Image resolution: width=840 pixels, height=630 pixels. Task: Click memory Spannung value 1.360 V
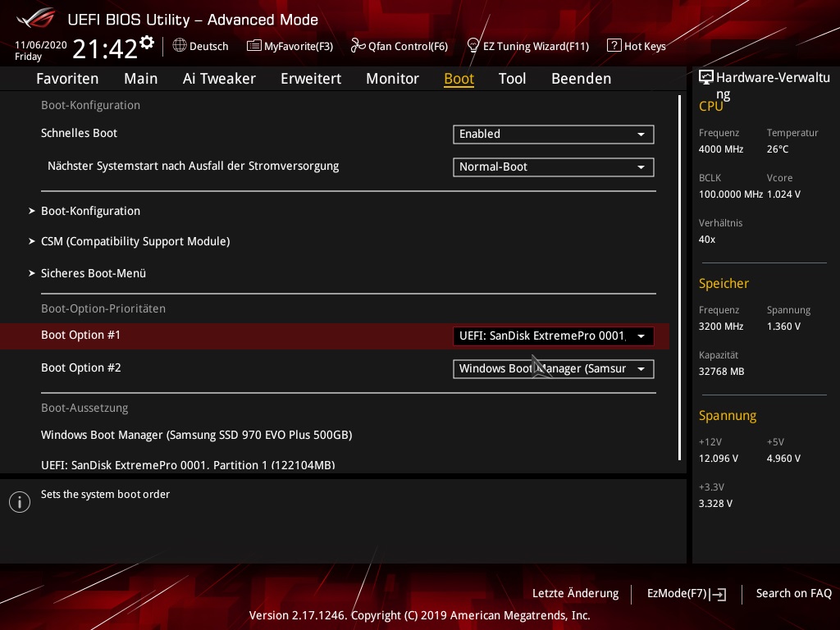[x=783, y=326]
